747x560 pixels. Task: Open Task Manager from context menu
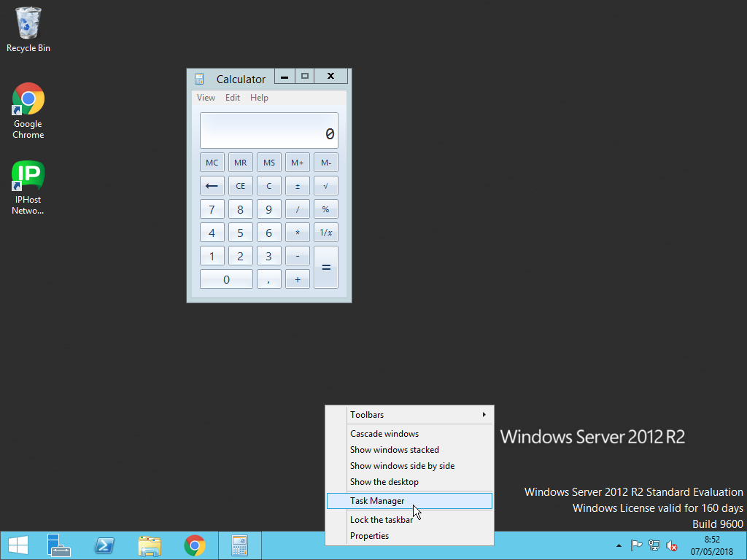coord(410,501)
